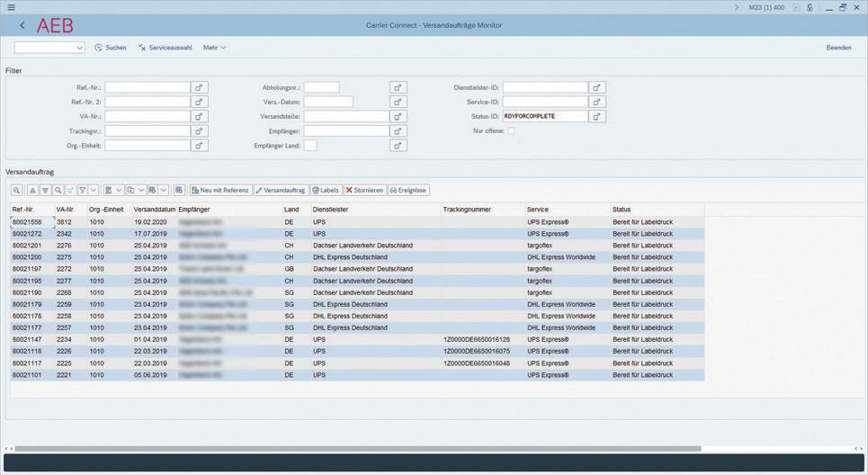Click the details magnifier icon in table toolbar
The height and width of the screenshot is (475, 868).
pos(16,190)
